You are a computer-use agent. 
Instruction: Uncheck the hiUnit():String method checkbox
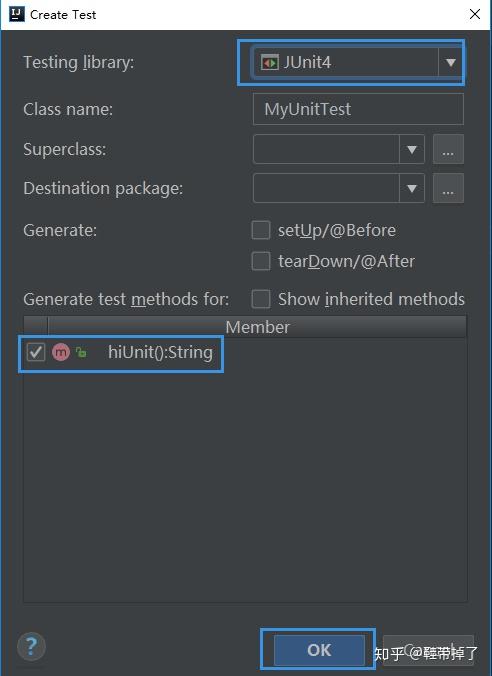(35, 352)
